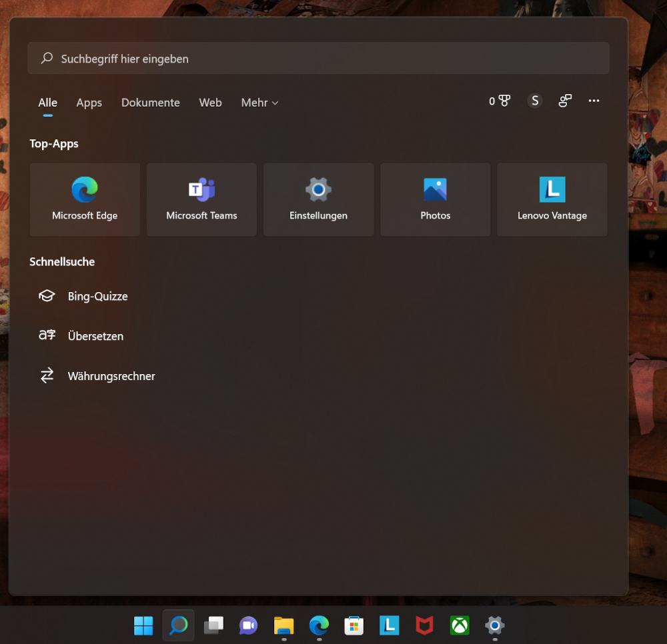Open McAfee from taskbar
This screenshot has height=644, width=667.
tap(424, 625)
